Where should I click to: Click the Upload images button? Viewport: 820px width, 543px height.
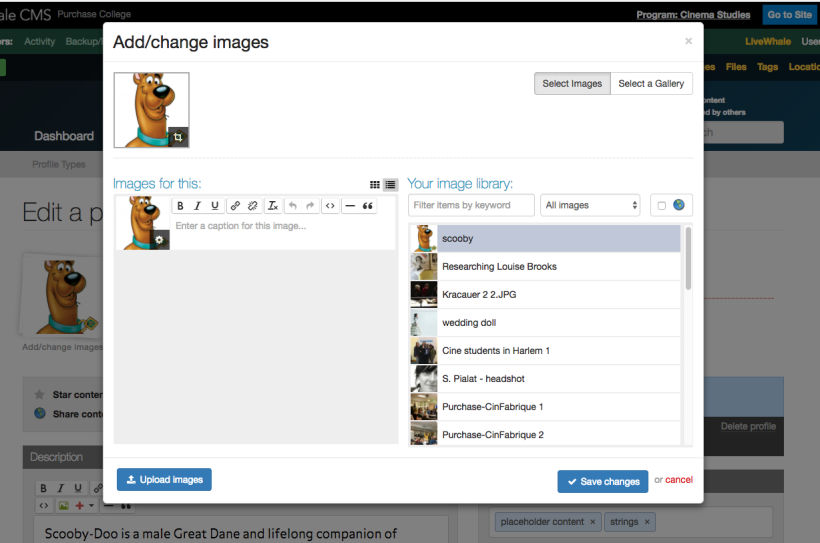tap(164, 480)
